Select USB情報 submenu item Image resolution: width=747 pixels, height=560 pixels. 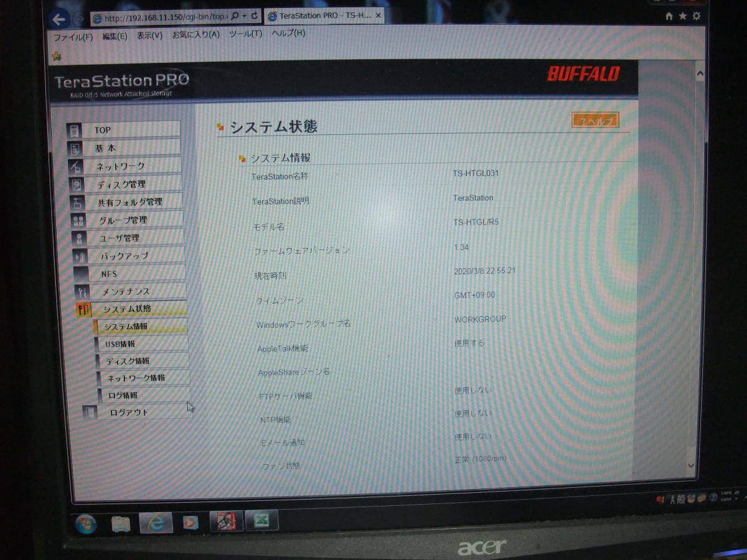tap(142, 343)
